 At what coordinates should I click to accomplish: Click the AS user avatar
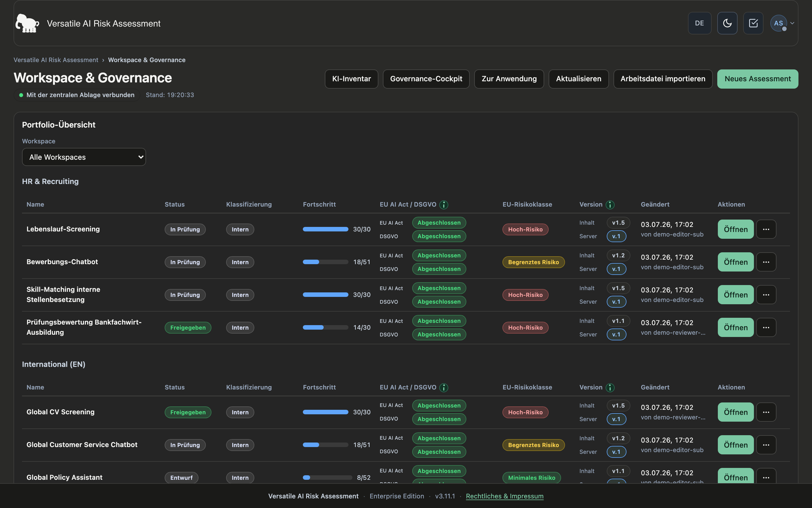coord(778,23)
